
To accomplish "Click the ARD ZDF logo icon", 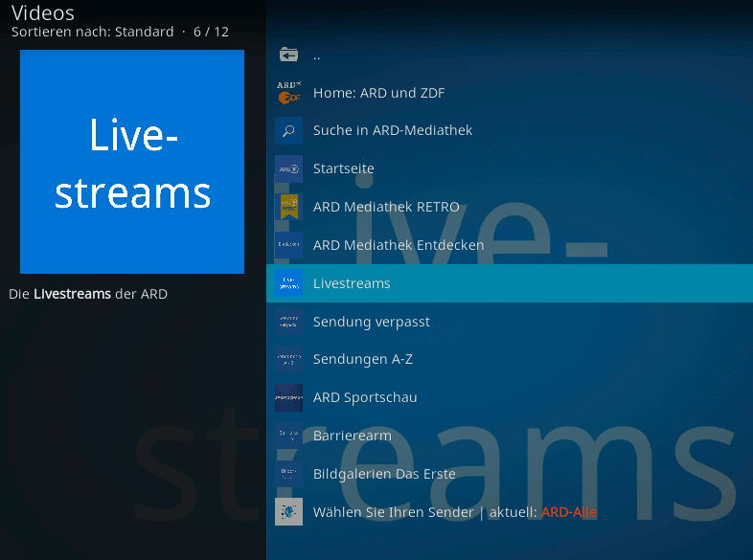I will [288, 92].
